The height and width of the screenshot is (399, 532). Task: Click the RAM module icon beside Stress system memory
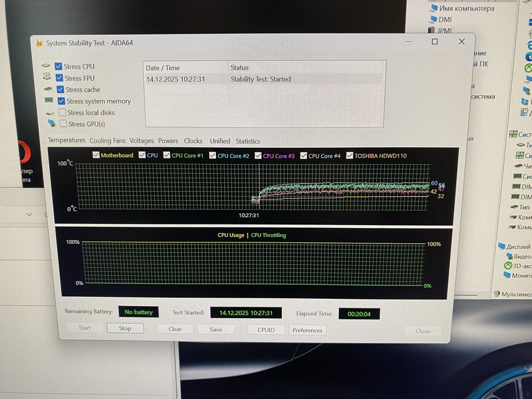coord(49,100)
